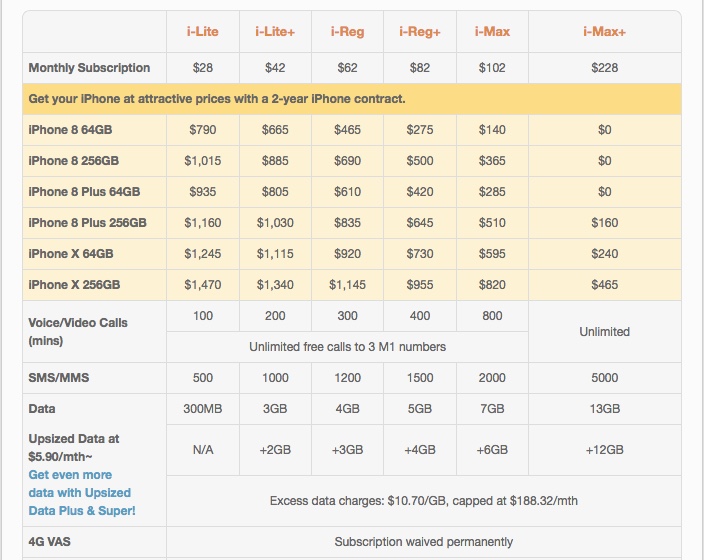
Task: Click the $885 iPhone 8 256GB price
Action: coord(275,161)
